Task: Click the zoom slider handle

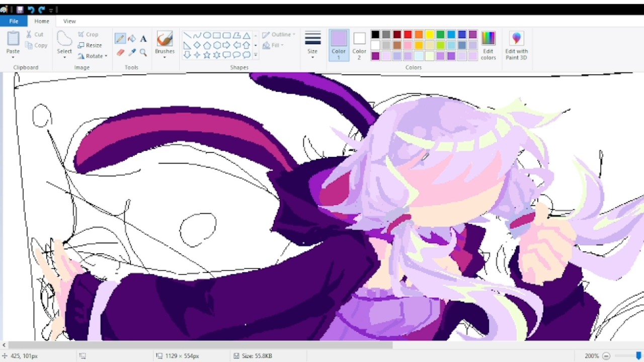Action: click(639, 356)
